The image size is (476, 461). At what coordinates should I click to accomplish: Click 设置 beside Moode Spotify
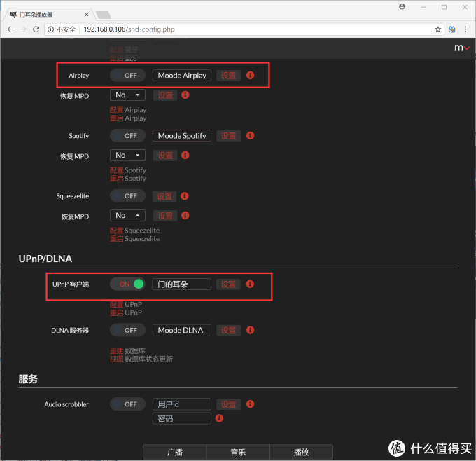point(229,136)
